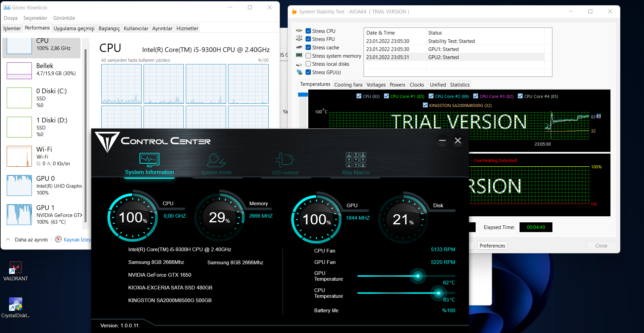Image resolution: width=644 pixels, height=333 pixels.
Task: Click the Control Center logo emblem
Action: [x=107, y=142]
